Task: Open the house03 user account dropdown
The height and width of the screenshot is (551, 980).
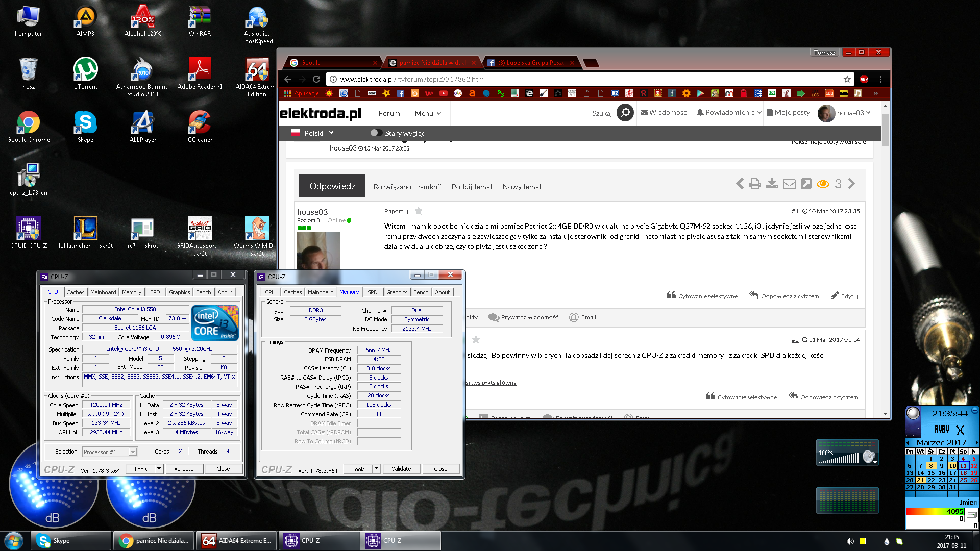Action: pos(844,113)
